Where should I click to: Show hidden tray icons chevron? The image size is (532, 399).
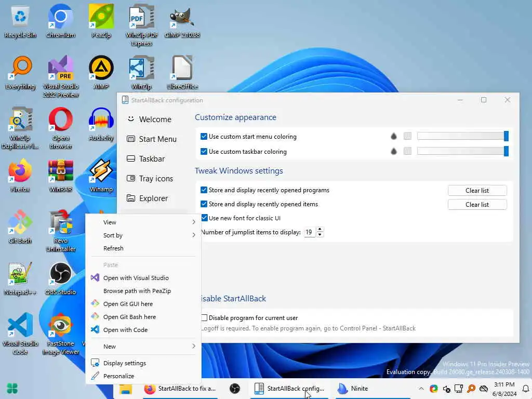pos(421,389)
